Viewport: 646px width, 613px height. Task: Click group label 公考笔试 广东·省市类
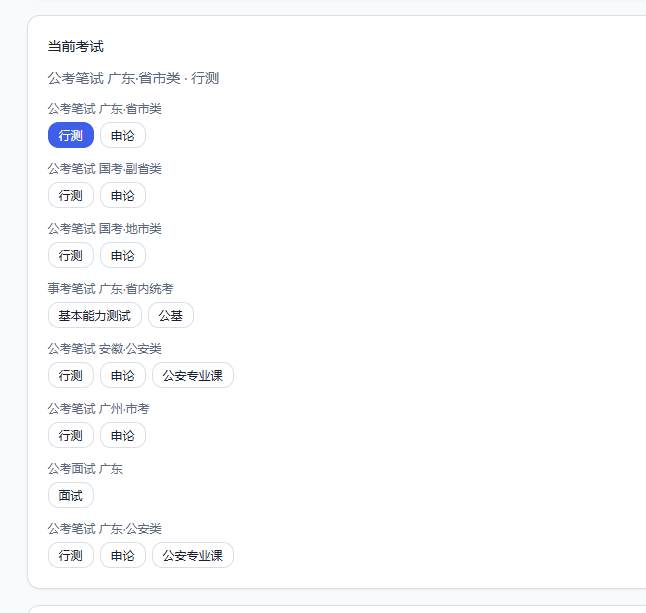105,109
